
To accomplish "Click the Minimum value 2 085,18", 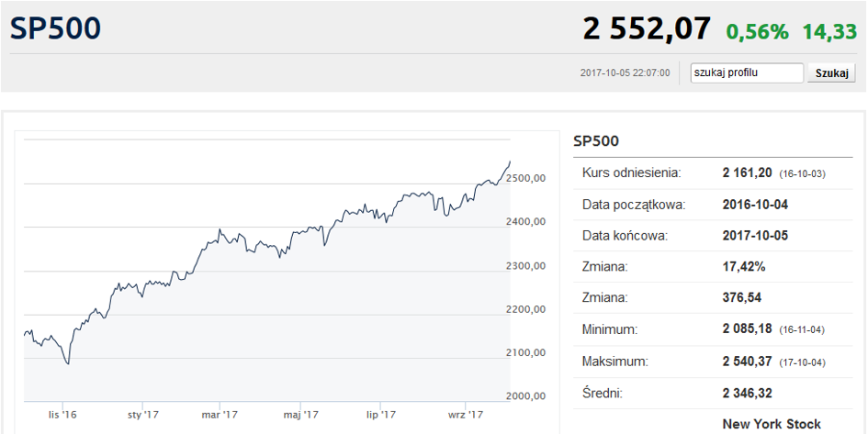I will click(x=748, y=328).
